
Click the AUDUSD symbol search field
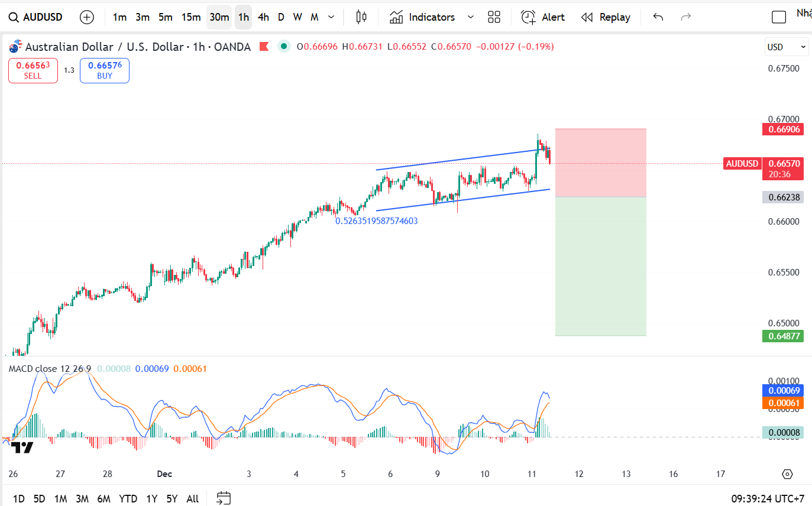[37, 17]
